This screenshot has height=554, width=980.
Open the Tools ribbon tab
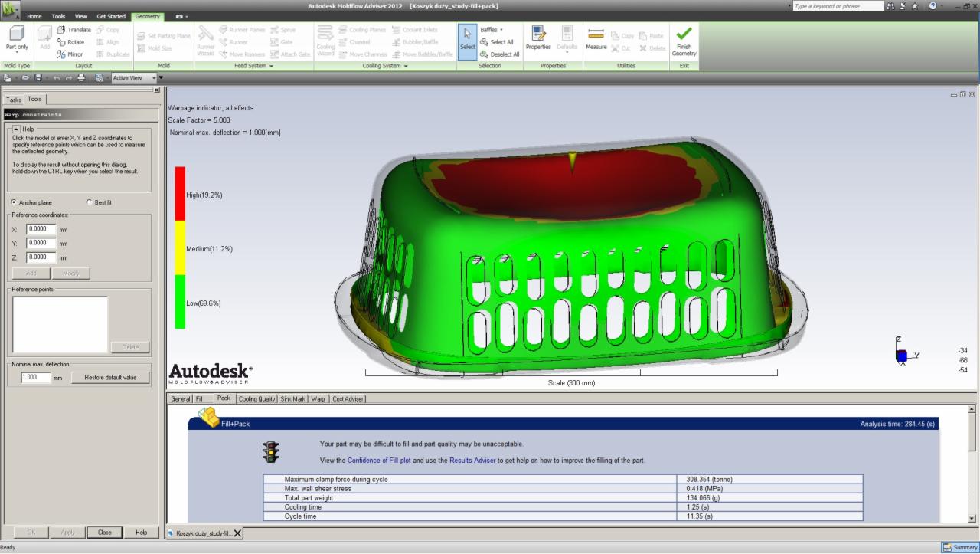[x=58, y=16]
